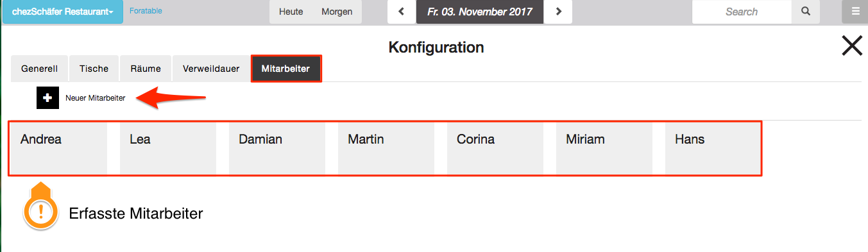868x252 pixels.
Task: Open the date picker Fr. 03. November 2017
Action: click(x=480, y=12)
